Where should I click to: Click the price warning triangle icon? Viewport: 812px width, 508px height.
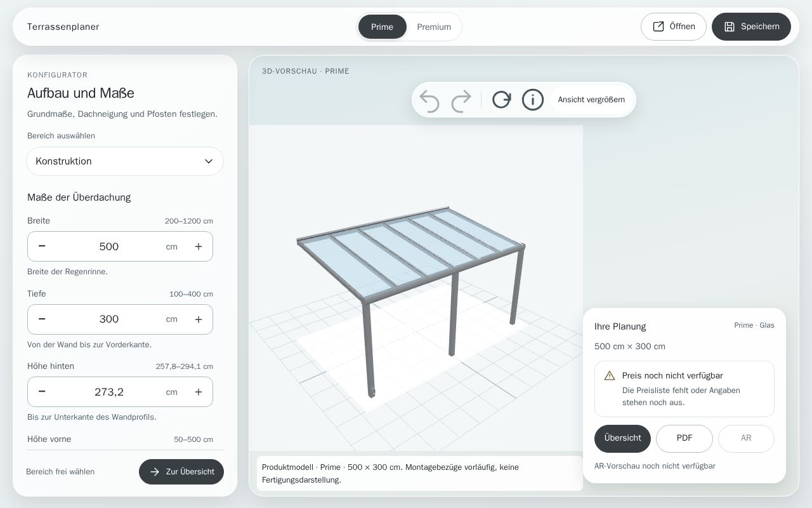[x=610, y=376]
